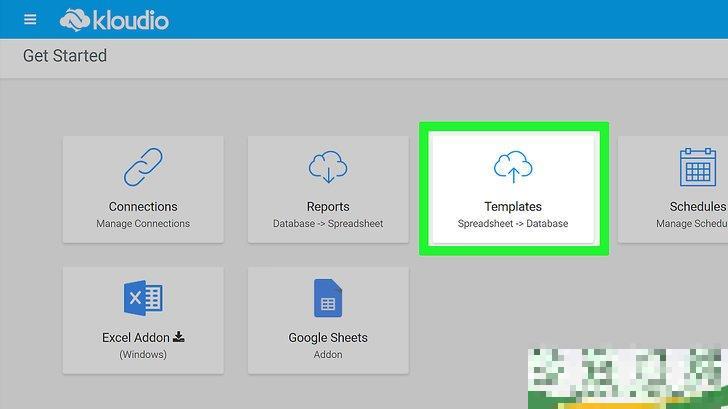Click the Get Started page heading
The height and width of the screenshot is (409, 728).
coord(65,56)
